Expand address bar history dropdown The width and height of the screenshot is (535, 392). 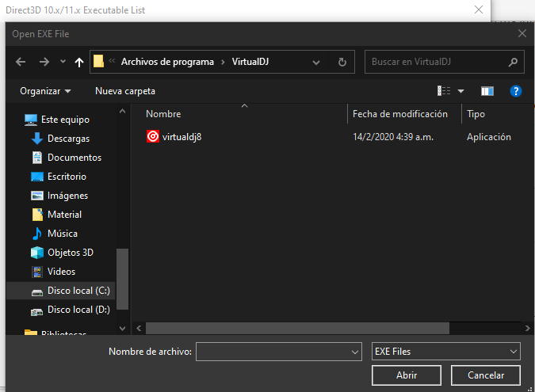pyautogui.click(x=316, y=62)
